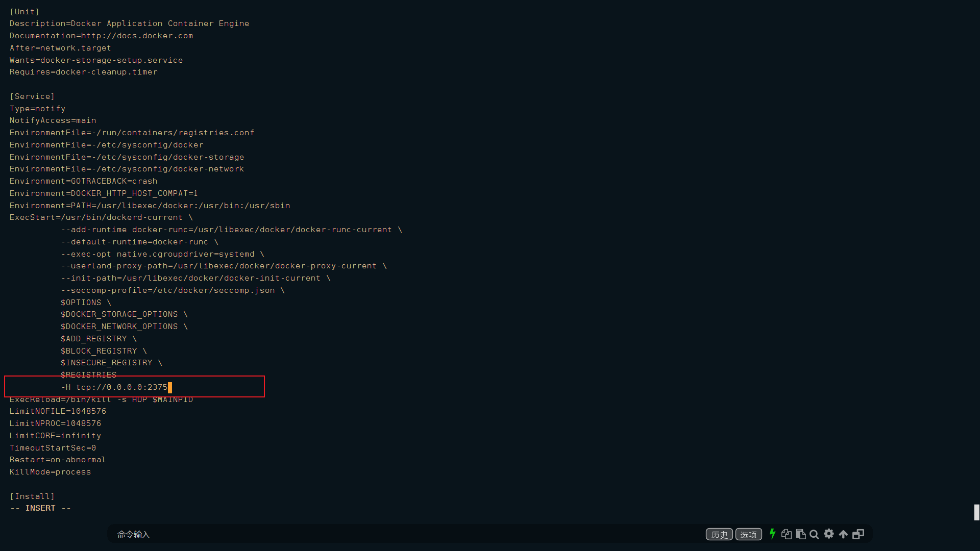Viewport: 980px width, 551px height.
Task: Click the --default-runtime=docker-runc line
Action: [x=139, y=242]
